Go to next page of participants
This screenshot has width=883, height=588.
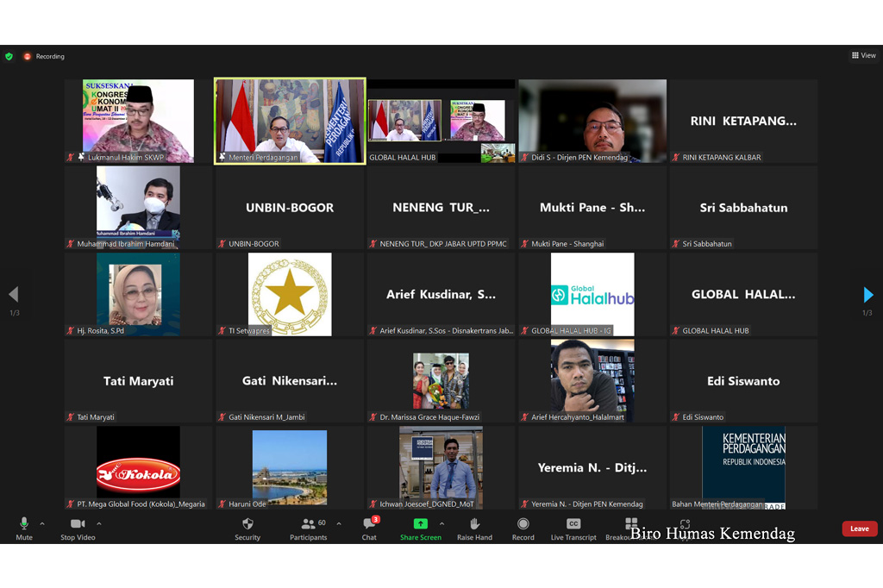point(867,296)
